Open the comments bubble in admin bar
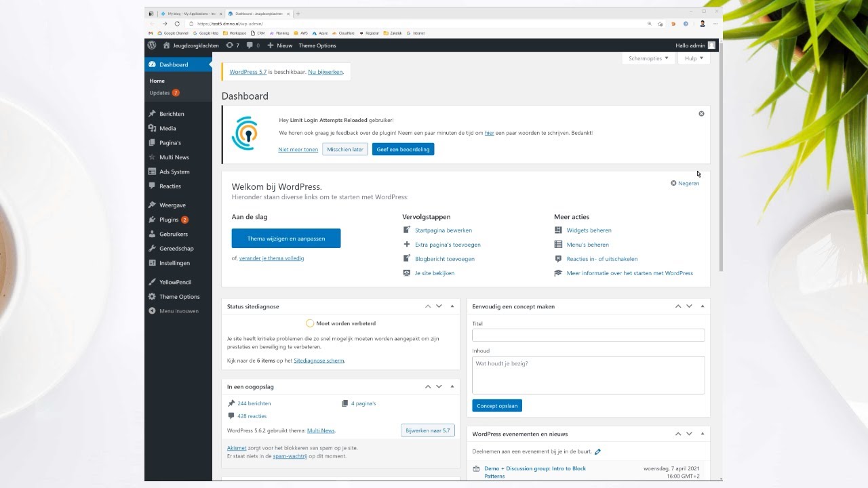 pyautogui.click(x=253, y=45)
